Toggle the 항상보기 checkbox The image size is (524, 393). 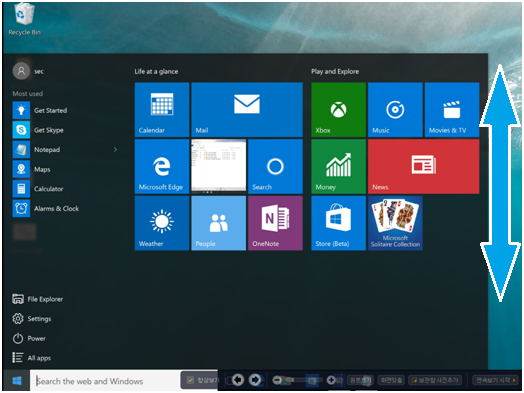tap(190, 380)
